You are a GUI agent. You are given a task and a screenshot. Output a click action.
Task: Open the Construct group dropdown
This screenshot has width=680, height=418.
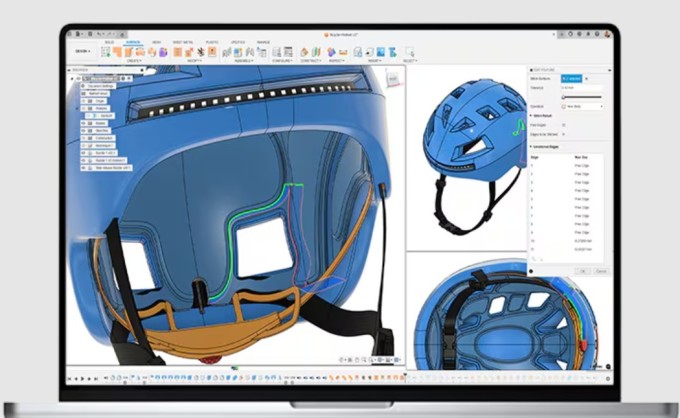pyautogui.click(x=311, y=61)
